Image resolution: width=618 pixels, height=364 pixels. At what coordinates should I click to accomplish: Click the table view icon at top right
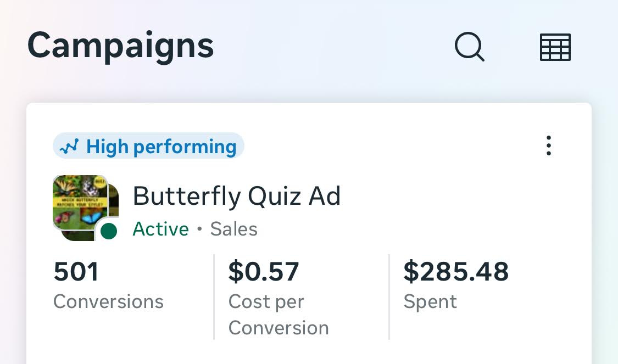tap(555, 47)
